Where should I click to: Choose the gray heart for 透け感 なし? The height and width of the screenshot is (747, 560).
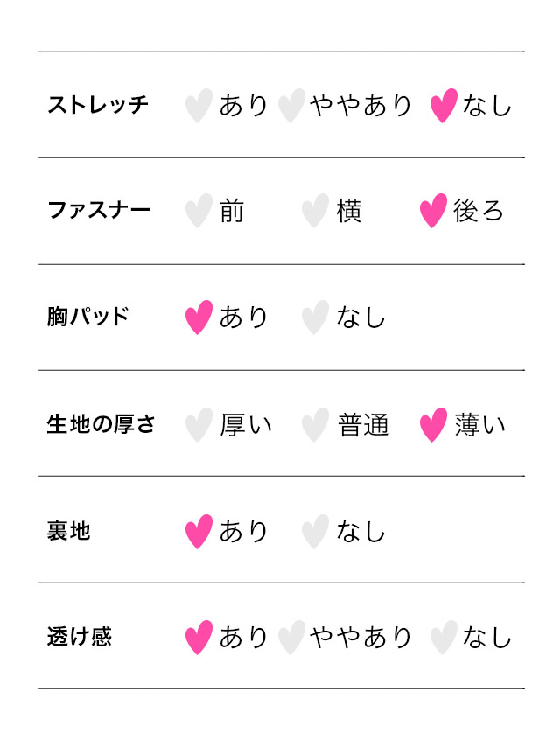(x=444, y=638)
